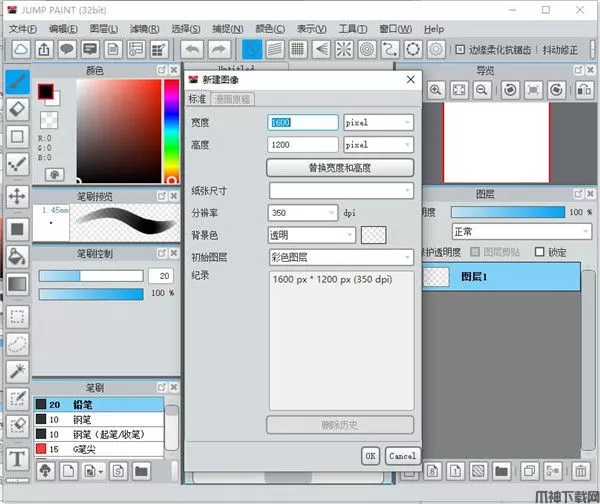Select the rectangular Selection tool
This screenshot has height=504, width=600.
pyautogui.click(x=17, y=315)
